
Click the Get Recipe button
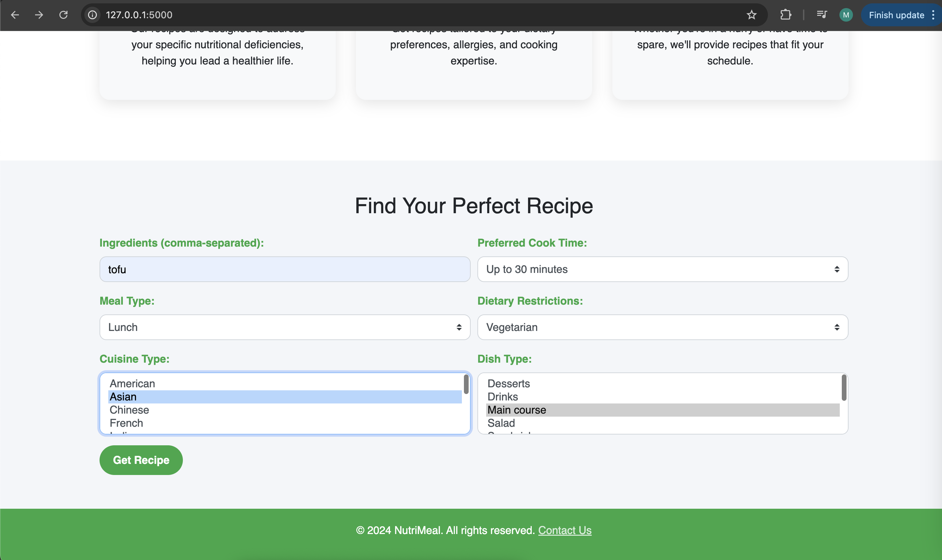coord(141,460)
